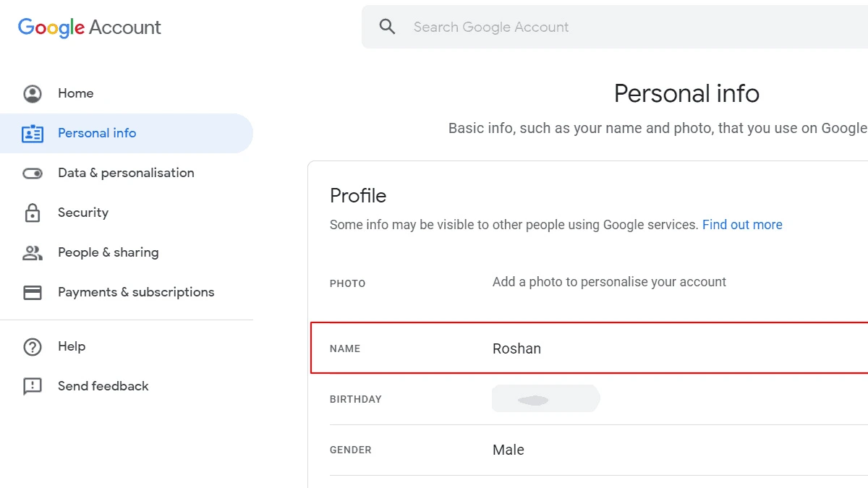Navigate to Payments & subscriptions

click(x=136, y=292)
